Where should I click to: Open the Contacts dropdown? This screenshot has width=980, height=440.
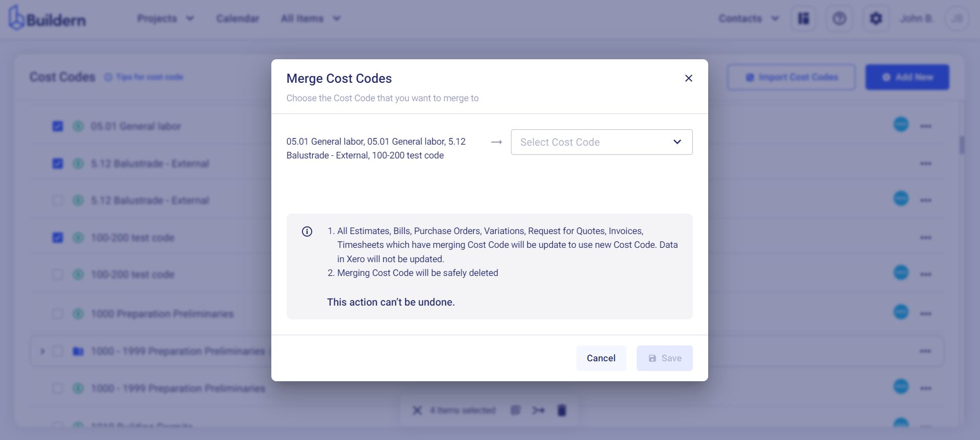(x=749, y=18)
